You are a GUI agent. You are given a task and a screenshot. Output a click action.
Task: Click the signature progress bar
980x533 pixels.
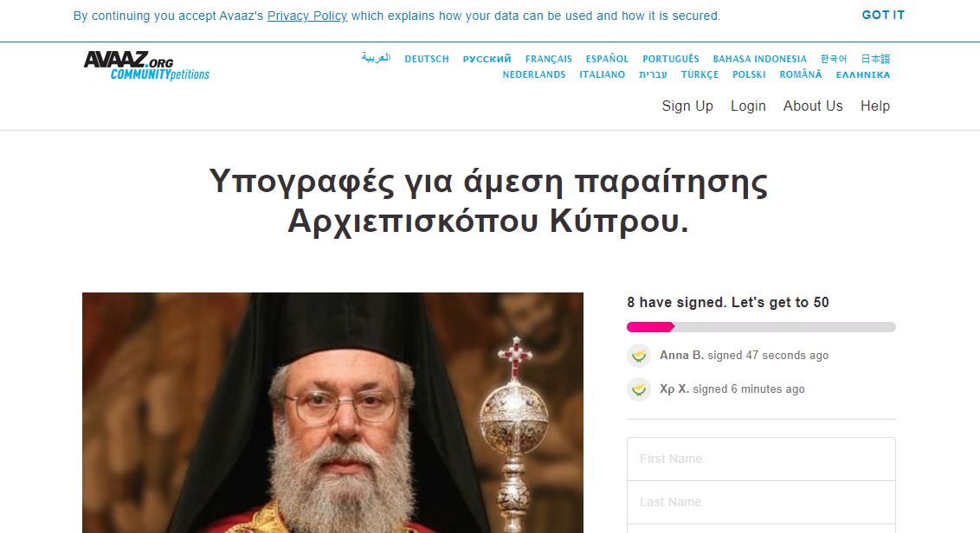point(761,327)
